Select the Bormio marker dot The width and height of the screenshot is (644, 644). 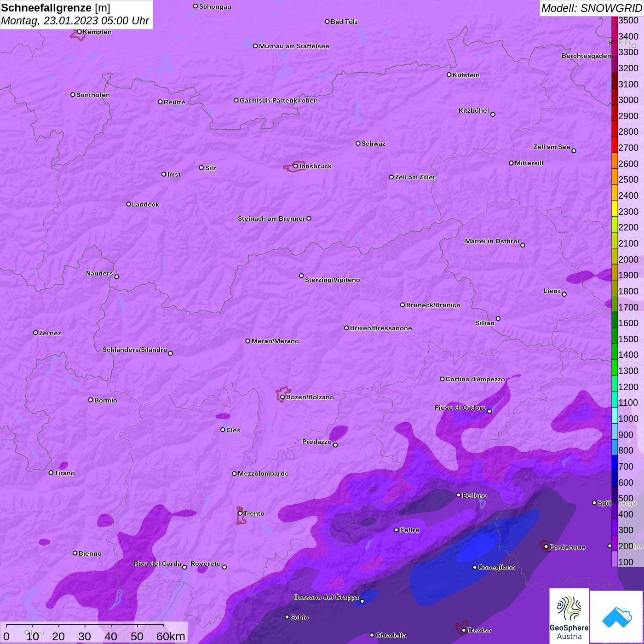click(91, 400)
